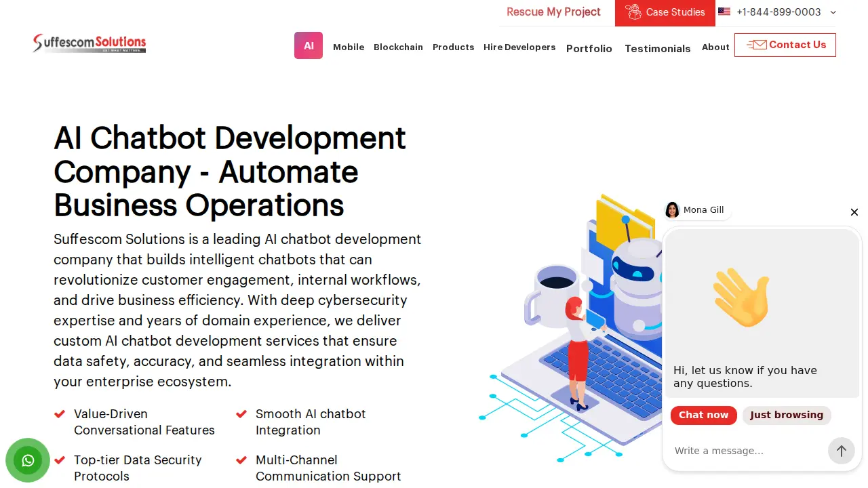Click Value-Driven Conversational Features text
Image resolution: width=868 pixels, height=488 pixels.
click(x=144, y=422)
